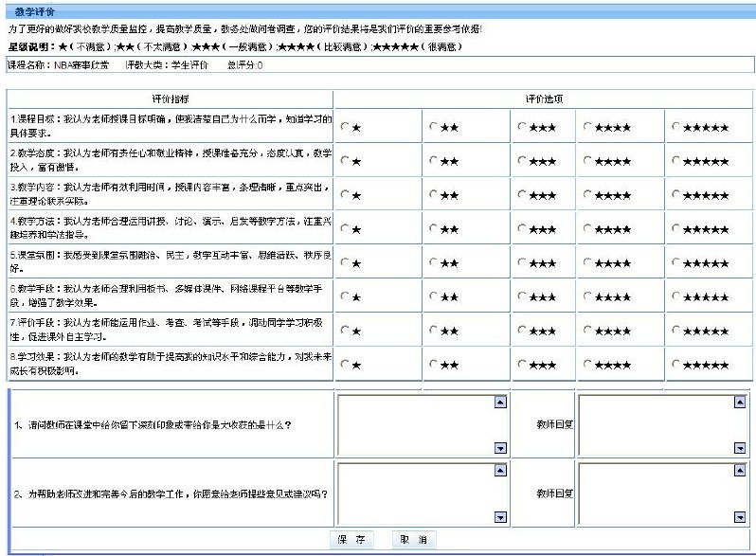The width and height of the screenshot is (756, 556).
Task: Click question 1 student answer text box
Action: click(x=416, y=424)
